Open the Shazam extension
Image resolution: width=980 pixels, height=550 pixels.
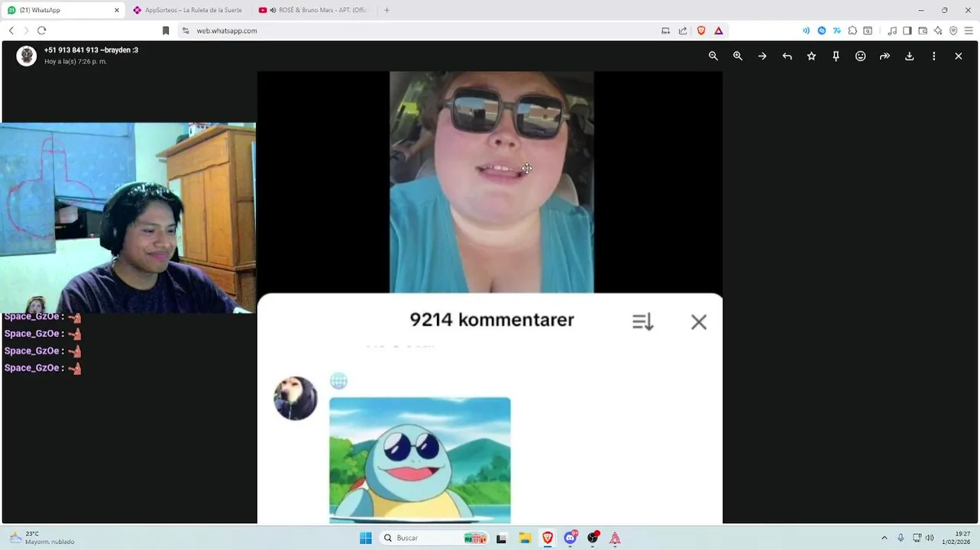point(822,31)
